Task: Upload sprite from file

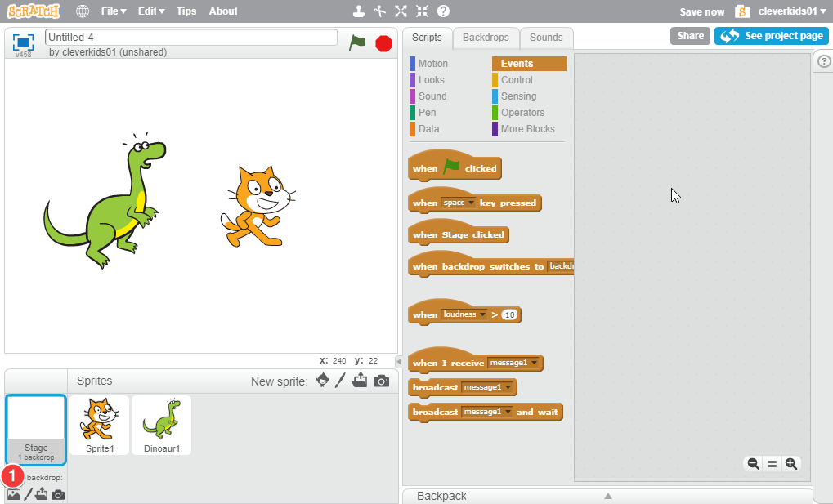Action: coord(360,381)
